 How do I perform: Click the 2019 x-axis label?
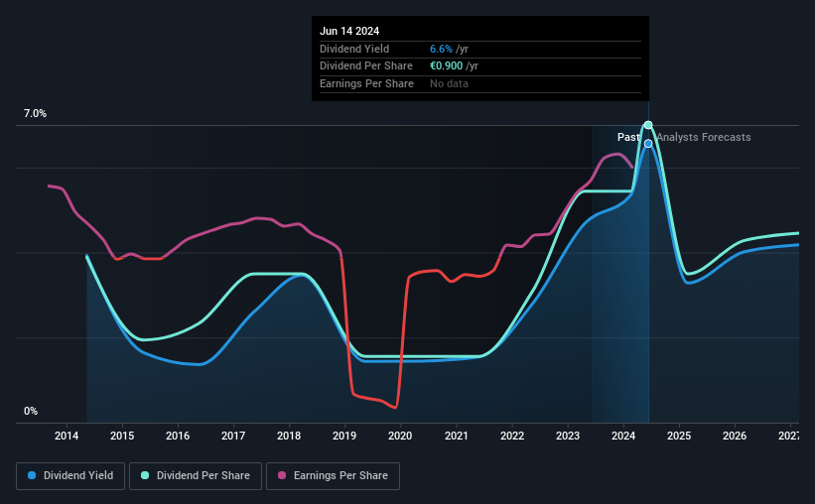click(344, 436)
